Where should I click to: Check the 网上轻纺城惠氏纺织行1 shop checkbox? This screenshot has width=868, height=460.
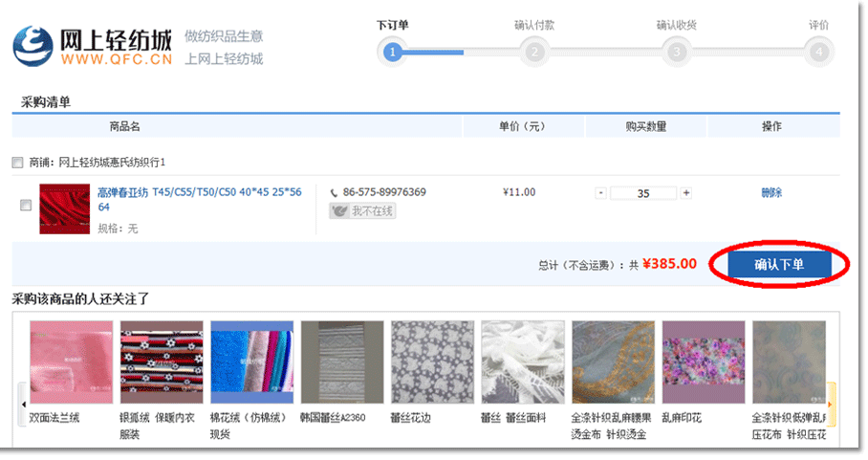18,163
